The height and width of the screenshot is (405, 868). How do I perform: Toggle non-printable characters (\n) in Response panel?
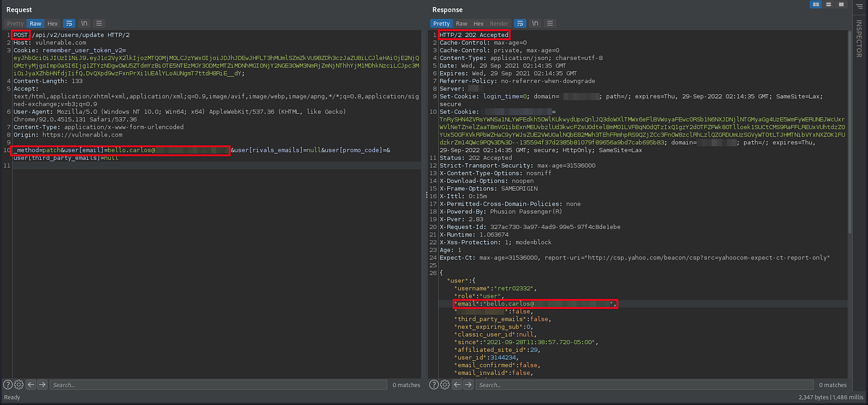click(x=535, y=24)
